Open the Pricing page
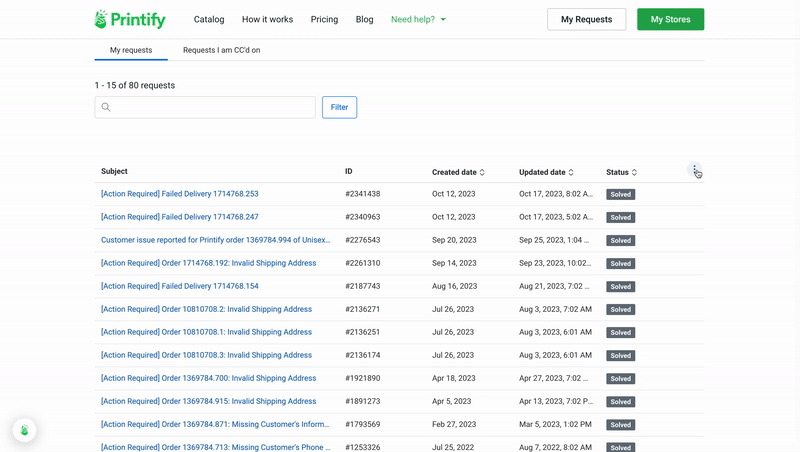 (324, 19)
